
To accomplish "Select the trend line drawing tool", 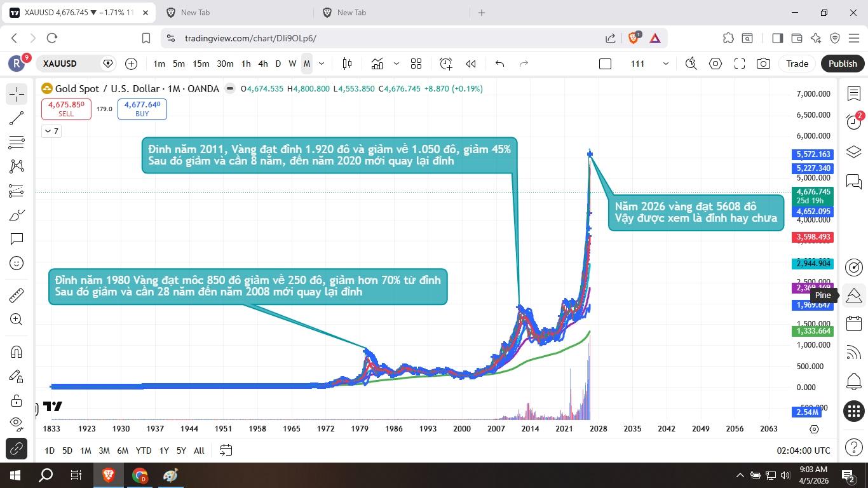I will pos(17,118).
